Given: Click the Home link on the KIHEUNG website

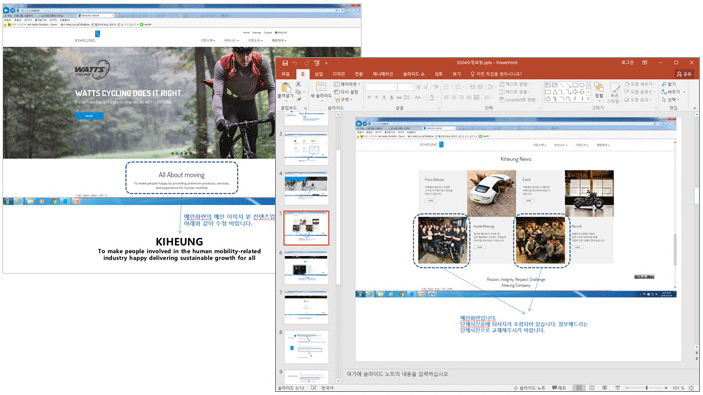Looking at the screenshot, I should click(x=246, y=33).
